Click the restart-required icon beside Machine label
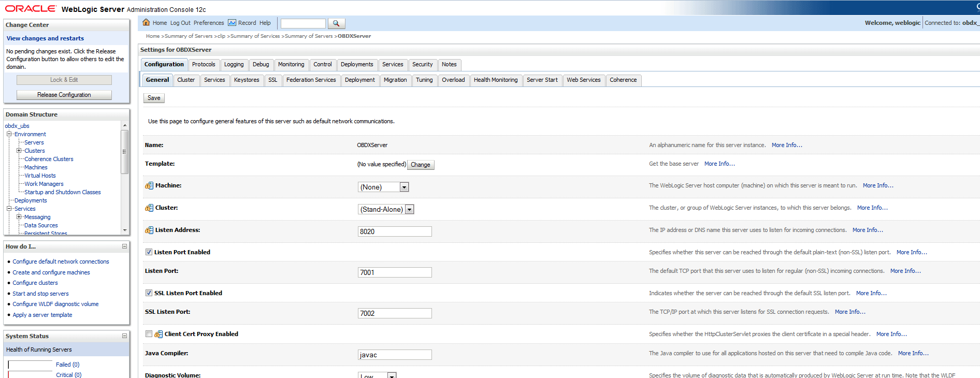Screen dimensions: 980x378 (149, 185)
